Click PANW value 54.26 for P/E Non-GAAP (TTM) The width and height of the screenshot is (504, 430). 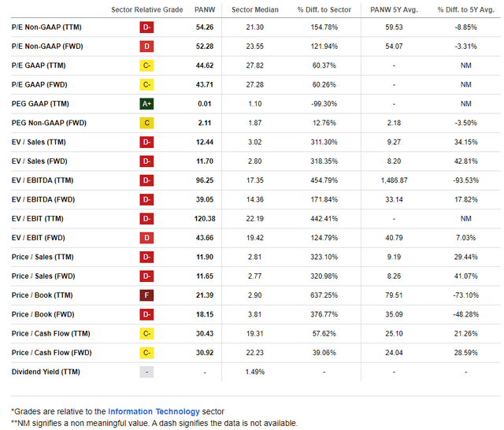click(x=205, y=28)
